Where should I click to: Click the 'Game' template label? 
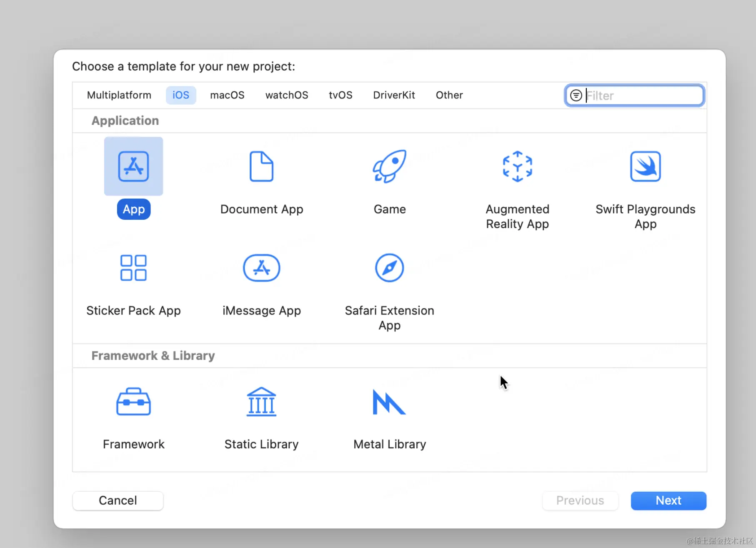[x=390, y=209]
